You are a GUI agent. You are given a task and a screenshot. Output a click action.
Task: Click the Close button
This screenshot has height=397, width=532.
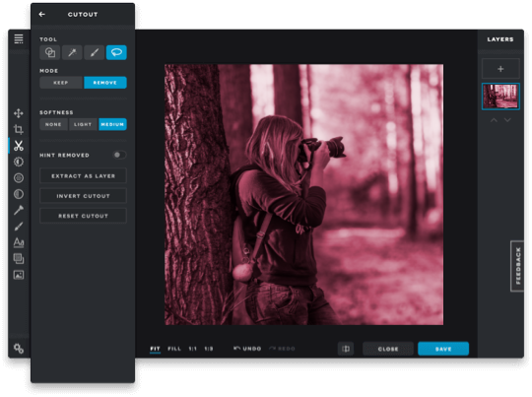tap(388, 349)
